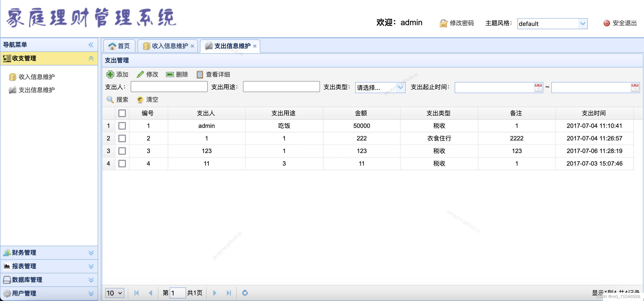
Task: Go to next page of grid
Action: [214, 293]
